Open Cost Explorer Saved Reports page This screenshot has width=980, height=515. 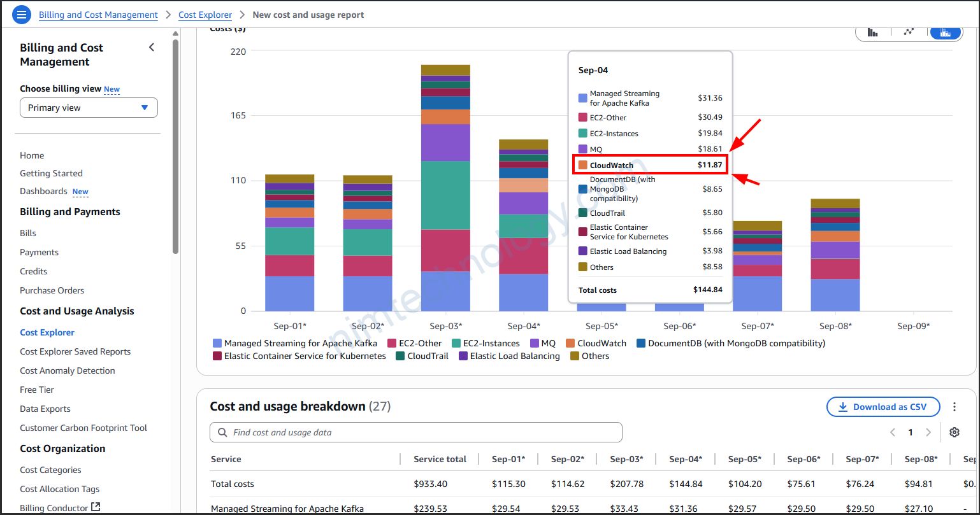[x=75, y=351]
